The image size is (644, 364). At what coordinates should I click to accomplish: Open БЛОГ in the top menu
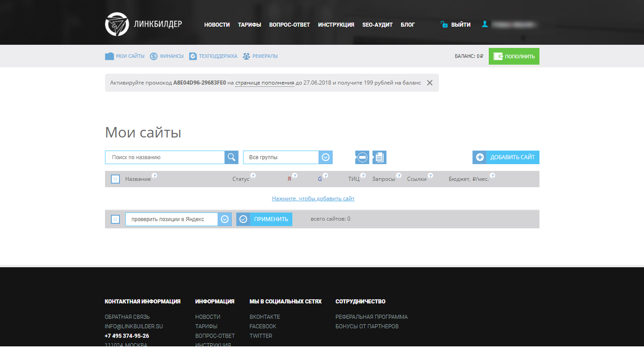pyautogui.click(x=408, y=25)
